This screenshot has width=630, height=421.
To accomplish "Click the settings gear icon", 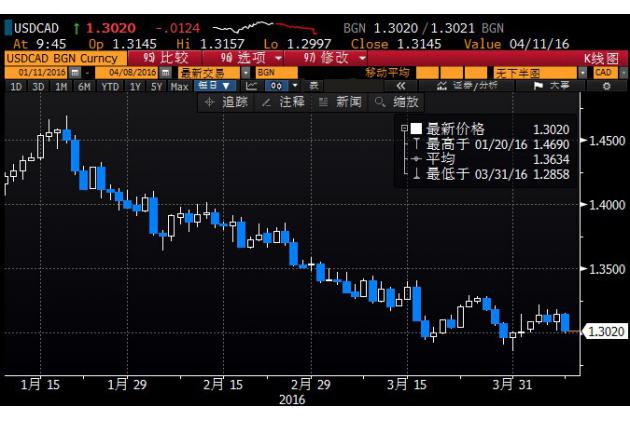I will 606,87.
